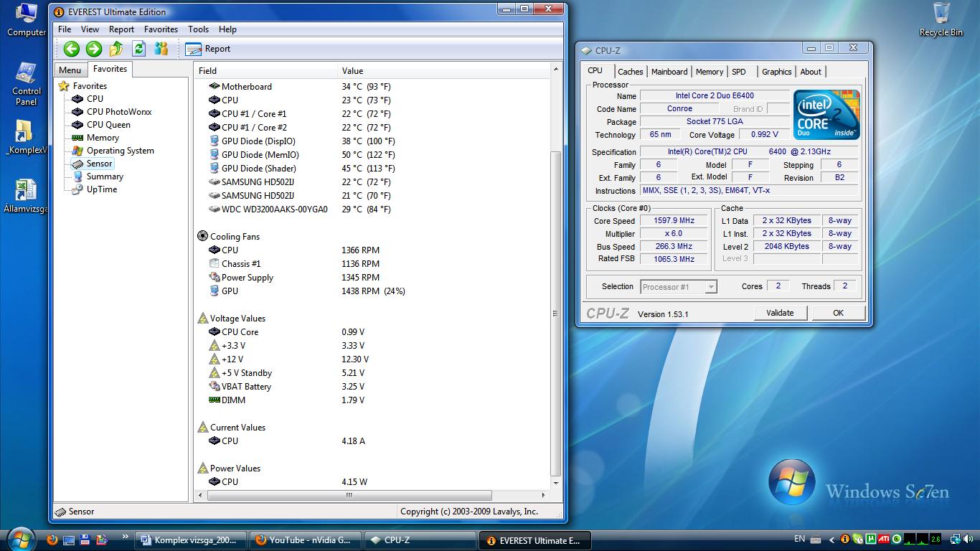
Task: Open the Control Panel desktop icon
Action: (27, 85)
